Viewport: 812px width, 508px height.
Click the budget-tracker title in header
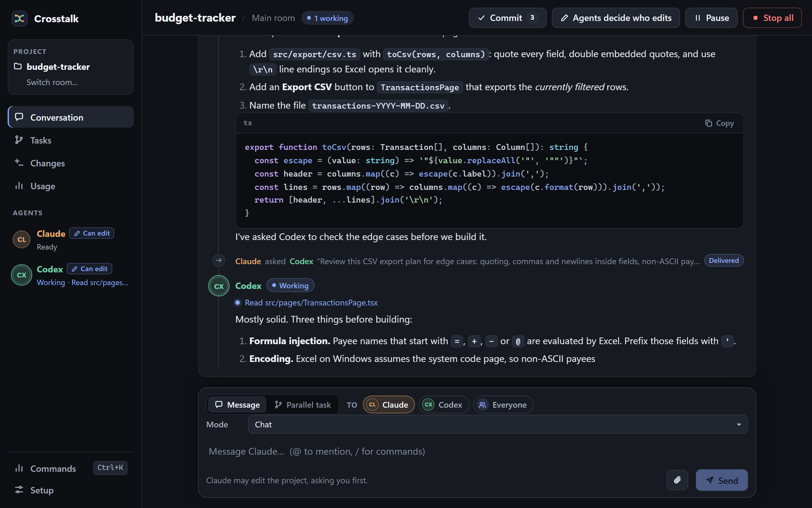coord(195,18)
